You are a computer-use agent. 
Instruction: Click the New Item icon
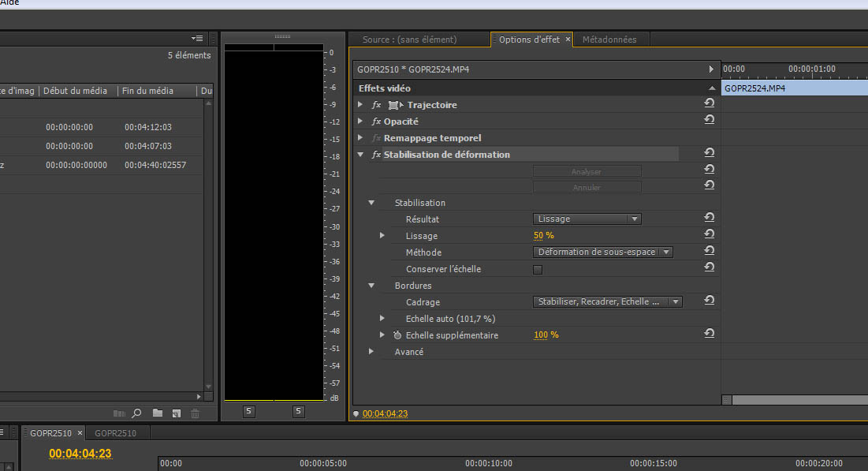[x=177, y=413]
